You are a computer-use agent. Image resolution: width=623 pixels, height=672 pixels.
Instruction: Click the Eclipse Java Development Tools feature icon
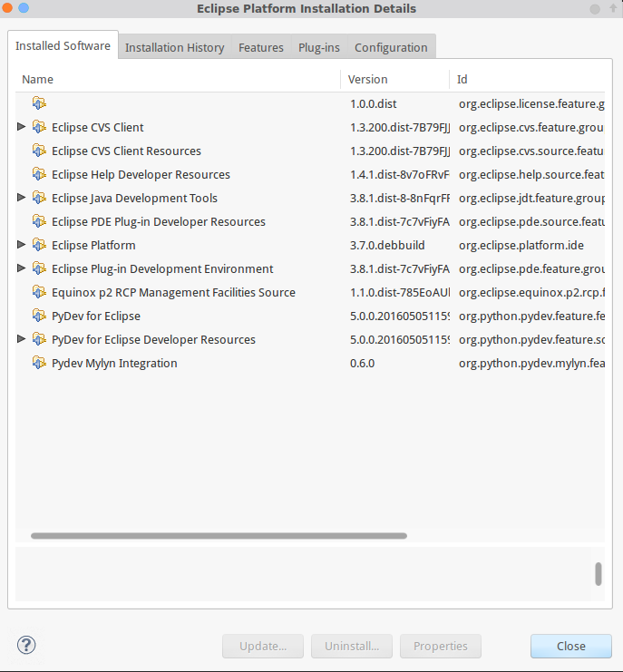39,198
